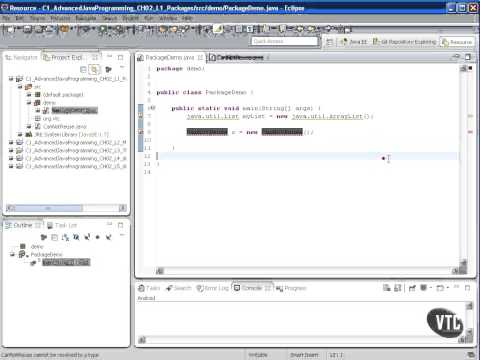Click the Clear Console icon

coord(387,288)
